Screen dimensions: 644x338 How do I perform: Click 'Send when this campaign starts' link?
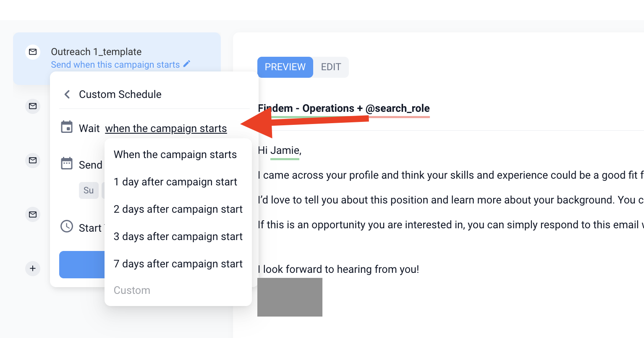[115, 65]
